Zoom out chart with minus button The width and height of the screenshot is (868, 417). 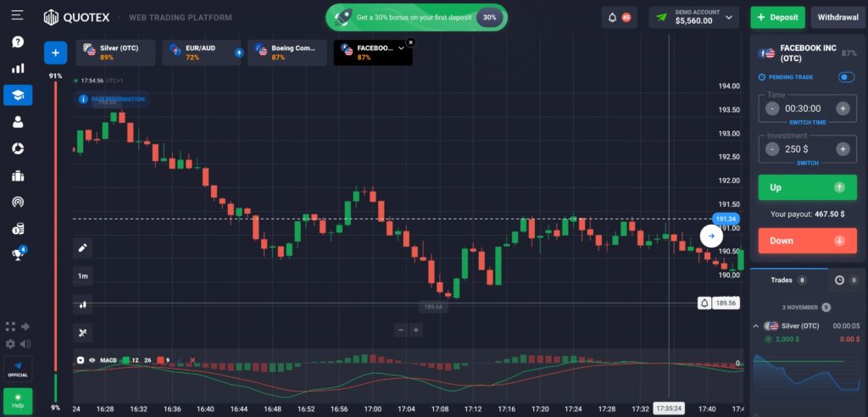click(x=400, y=330)
